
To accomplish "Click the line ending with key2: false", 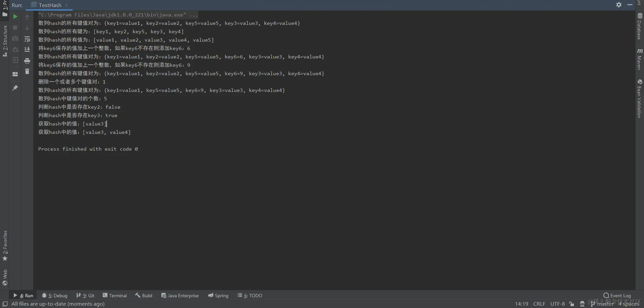I will (x=79, y=107).
